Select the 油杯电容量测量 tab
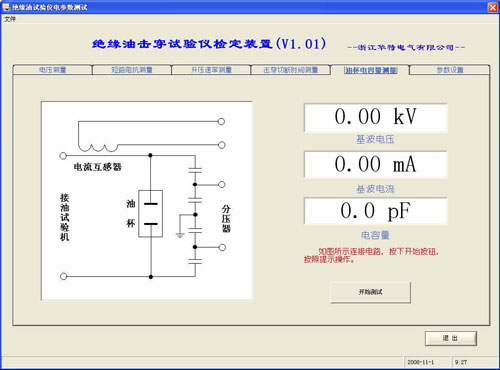Image resolution: width=500 pixels, height=370 pixels. click(x=370, y=70)
